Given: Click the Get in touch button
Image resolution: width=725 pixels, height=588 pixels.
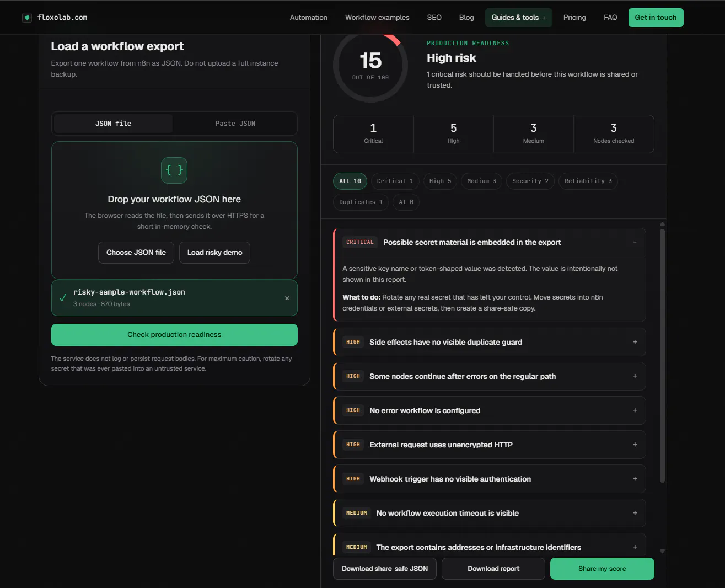Looking at the screenshot, I should click(x=656, y=18).
